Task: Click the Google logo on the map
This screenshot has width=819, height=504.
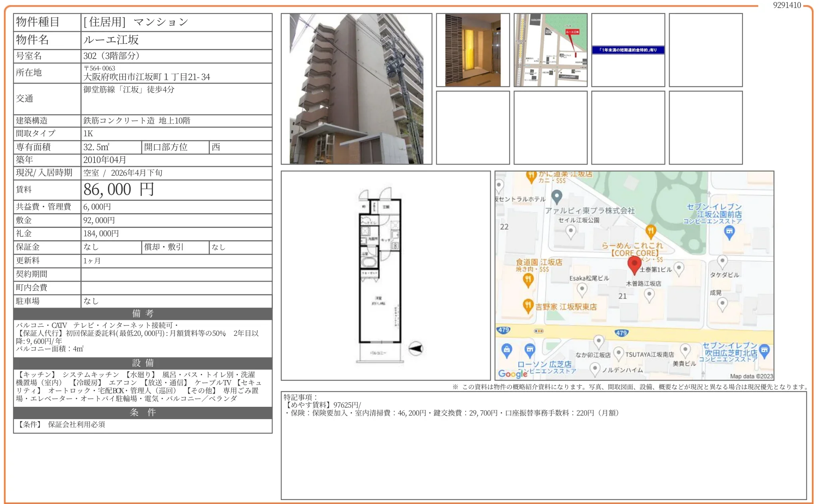Action: (x=512, y=374)
